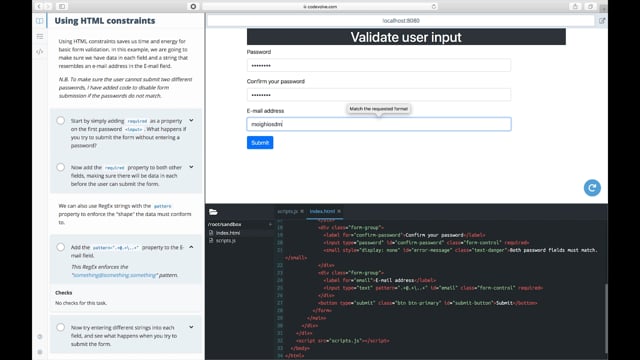
Task: Select the index.html editor tab
Action: pyautogui.click(x=322, y=211)
